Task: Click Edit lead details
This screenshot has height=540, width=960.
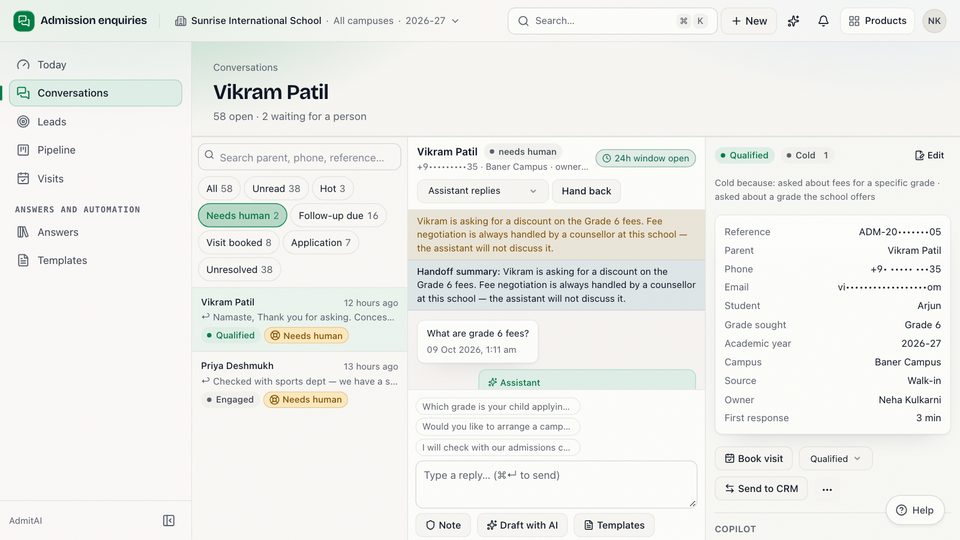Action: [x=929, y=156]
